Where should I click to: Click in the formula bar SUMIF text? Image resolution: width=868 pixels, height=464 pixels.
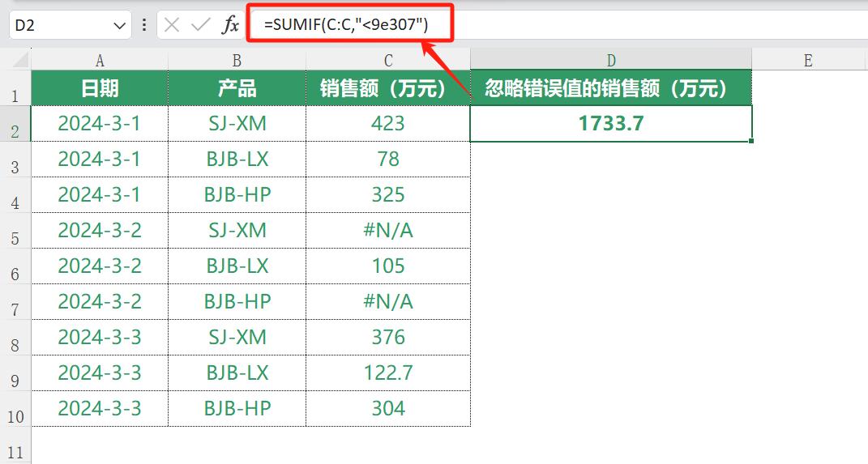pos(346,24)
